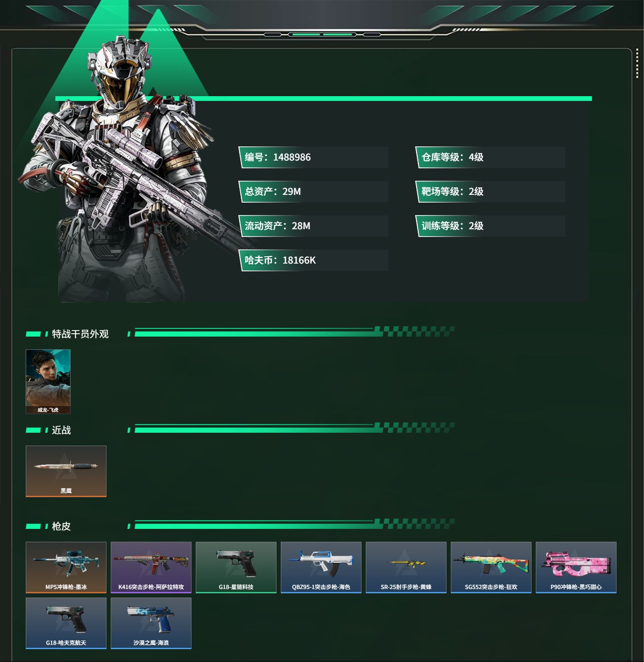
Task: Click the SR-25射手步枪-黄蜂 skin card
Action: [406, 568]
